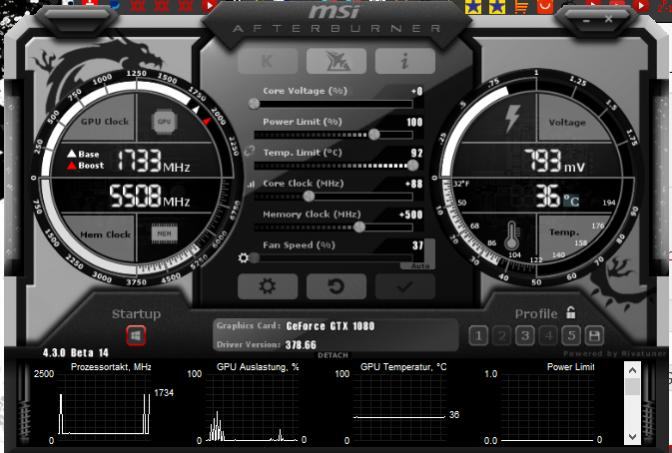
Task: Close the Afterburner window
Action: [x=609, y=19]
